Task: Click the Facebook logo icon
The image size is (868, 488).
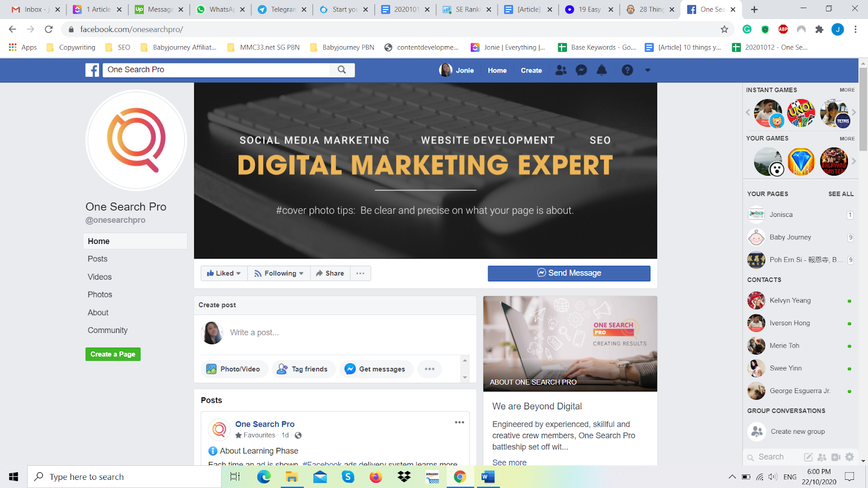Action: point(92,70)
